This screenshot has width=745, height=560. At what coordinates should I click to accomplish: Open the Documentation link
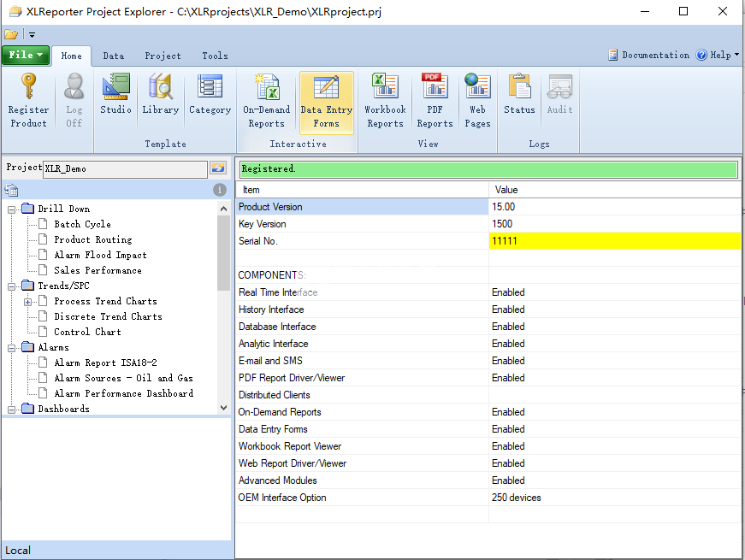click(x=649, y=55)
